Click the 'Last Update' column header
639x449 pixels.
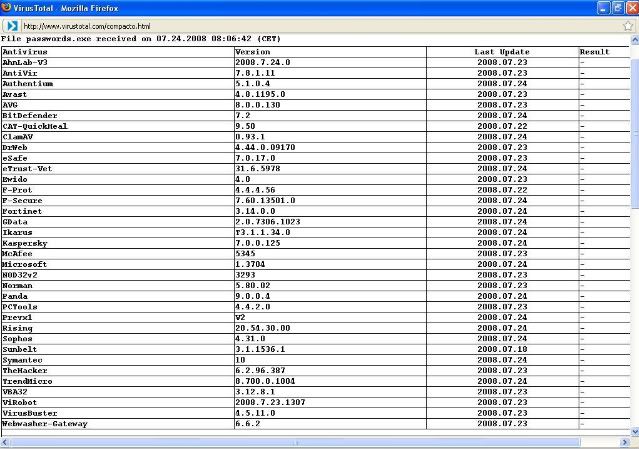click(x=502, y=52)
